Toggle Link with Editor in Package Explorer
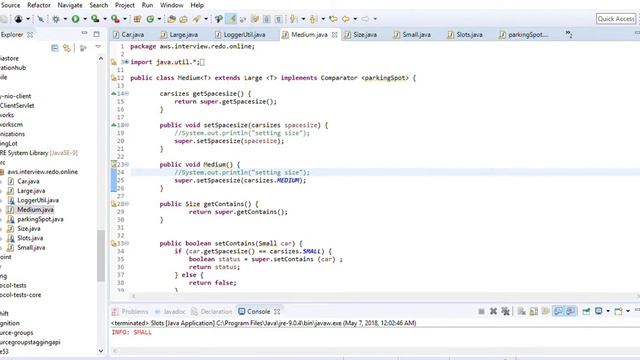This screenshot has width=640, height=360. (67, 48)
